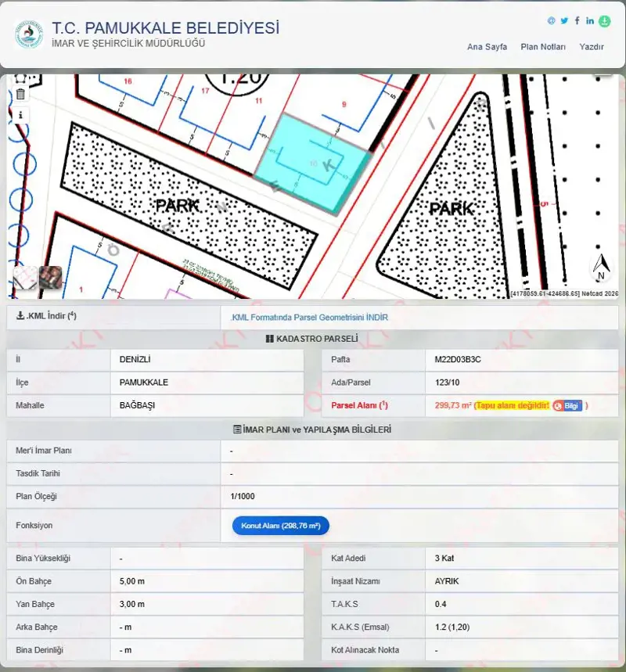Viewport: 626px width, 672px height.
Task: Download parcel geometry in KML format
Action: tap(309, 318)
